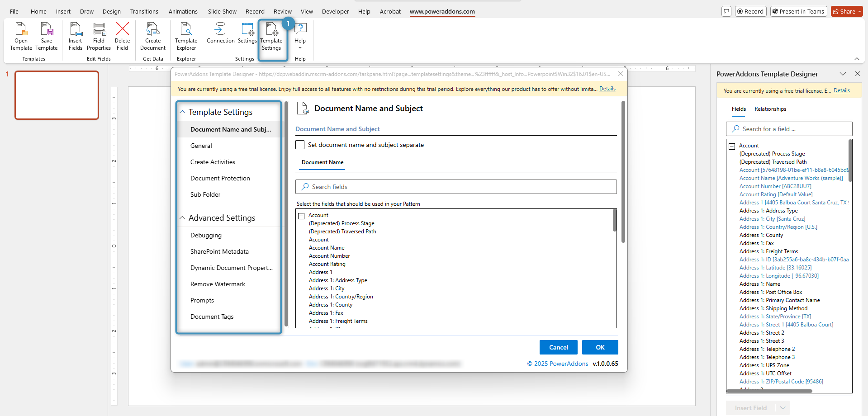The image size is (868, 416).
Task: Select the Fields tab in task pane
Action: pos(739,109)
